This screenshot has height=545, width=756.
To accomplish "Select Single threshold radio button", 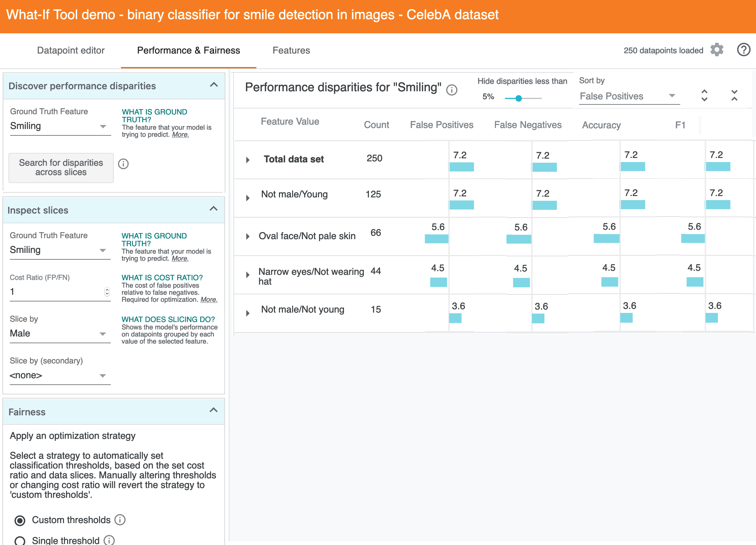I will pos(20,540).
